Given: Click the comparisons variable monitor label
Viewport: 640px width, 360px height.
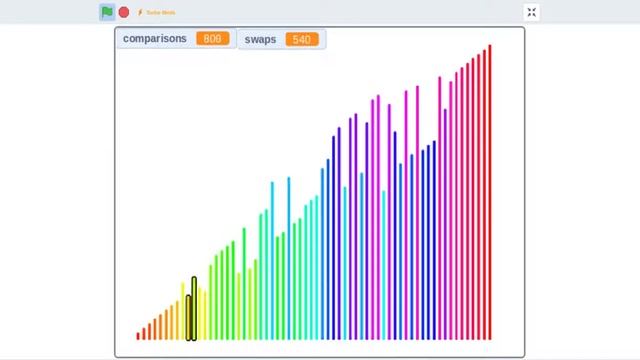Looking at the screenshot, I should coord(155,38).
